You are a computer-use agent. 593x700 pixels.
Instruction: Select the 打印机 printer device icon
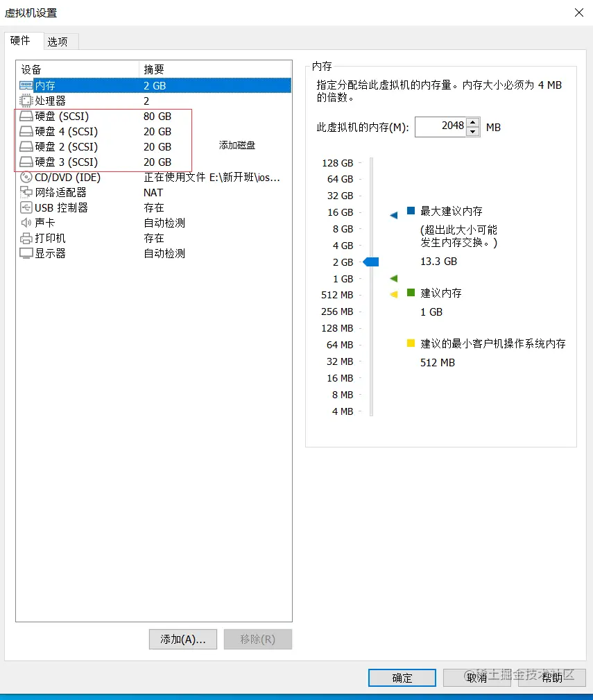[x=25, y=238]
